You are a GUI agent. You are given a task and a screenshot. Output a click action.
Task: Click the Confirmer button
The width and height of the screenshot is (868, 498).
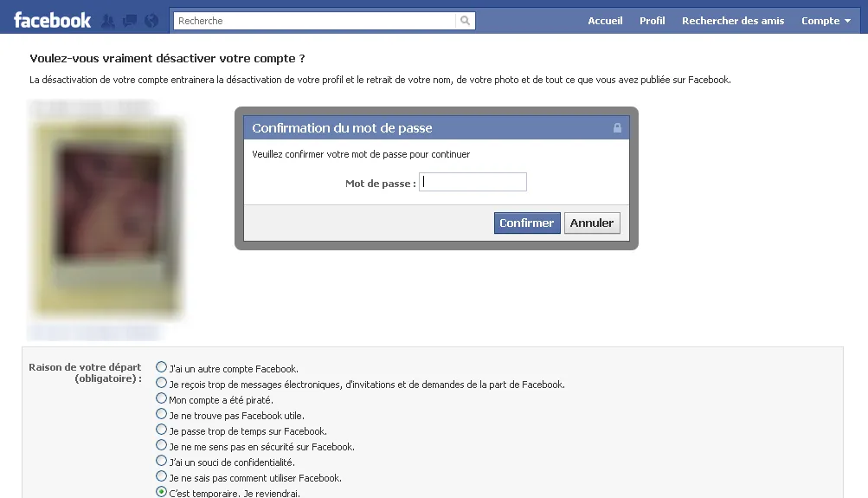pyautogui.click(x=527, y=223)
